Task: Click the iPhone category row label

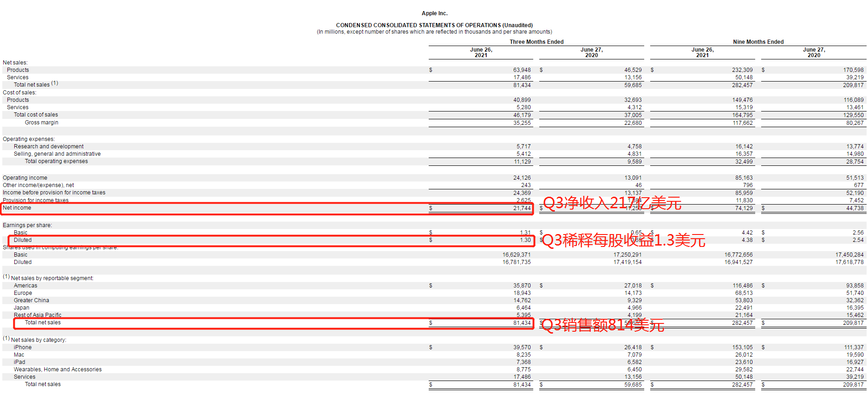Action: point(23,347)
